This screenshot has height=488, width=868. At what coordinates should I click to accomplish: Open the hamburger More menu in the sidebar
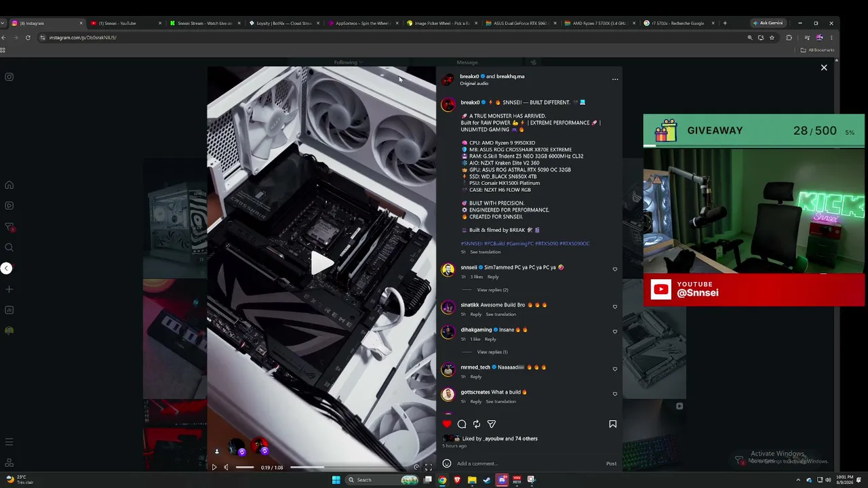(x=9, y=443)
